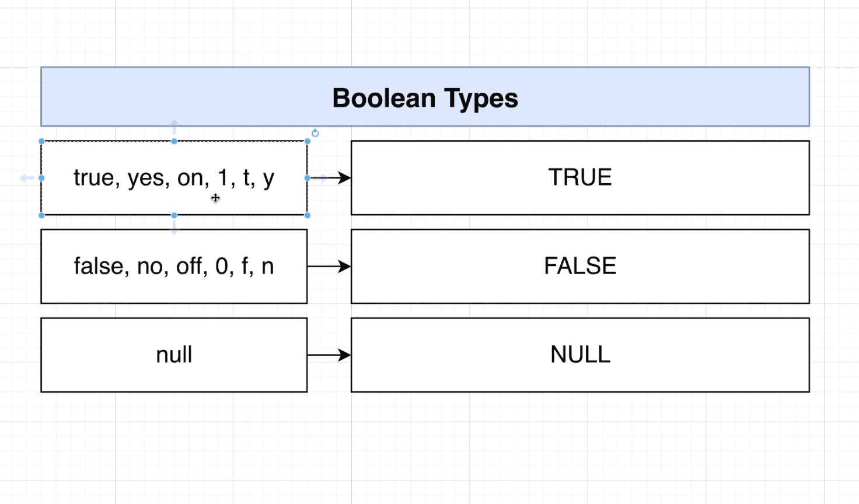Select the arrow pointing to the NULL box
859x504 pixels.
327,355
